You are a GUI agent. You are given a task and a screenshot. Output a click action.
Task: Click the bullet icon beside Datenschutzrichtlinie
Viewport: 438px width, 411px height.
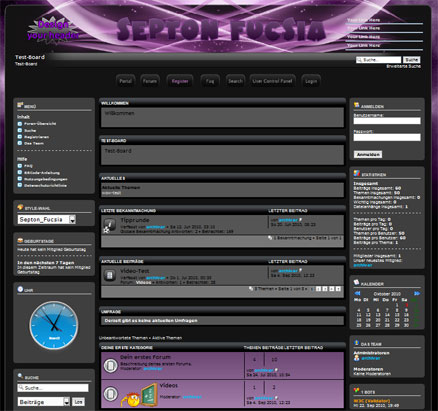(20, 185)
